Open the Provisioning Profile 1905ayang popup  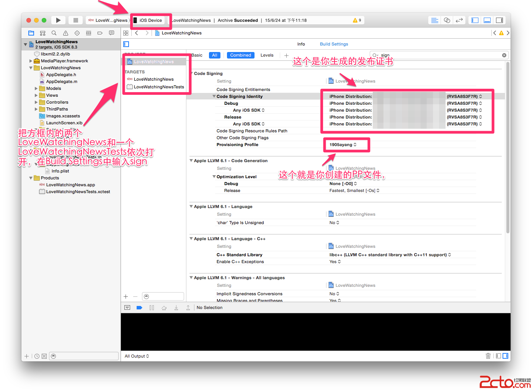click(x=343, y=145)
